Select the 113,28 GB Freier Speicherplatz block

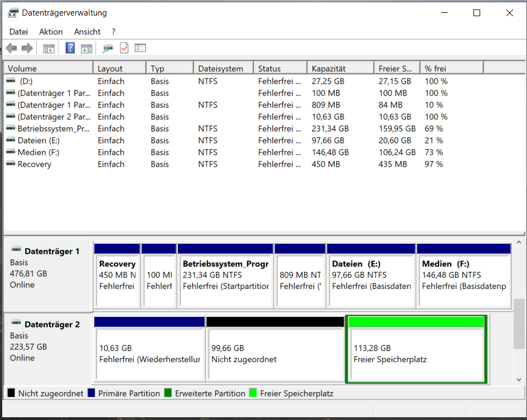click(x=417, y=349)
